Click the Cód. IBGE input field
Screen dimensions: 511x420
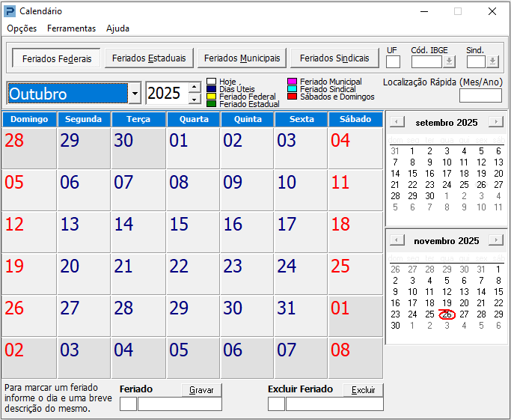point(426,61)
